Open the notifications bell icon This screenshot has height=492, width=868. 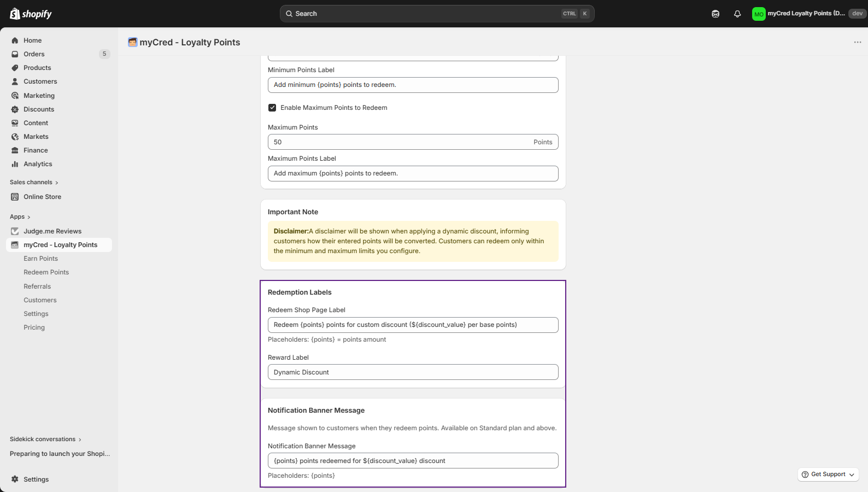click(737, 14)
